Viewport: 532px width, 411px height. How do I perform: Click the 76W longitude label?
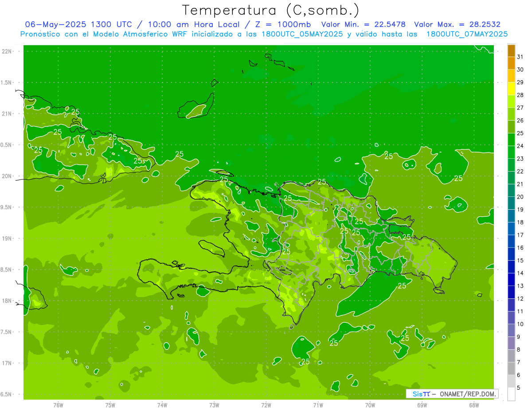click(58, 405)
